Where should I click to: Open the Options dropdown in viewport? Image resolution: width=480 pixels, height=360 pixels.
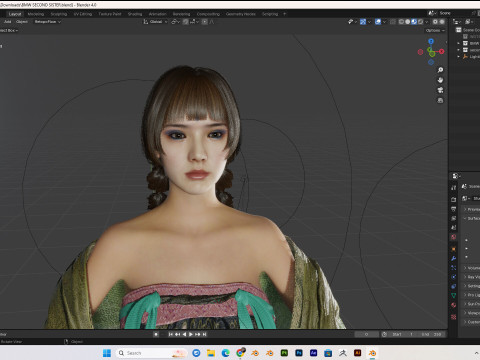click(x=435, y=30)
